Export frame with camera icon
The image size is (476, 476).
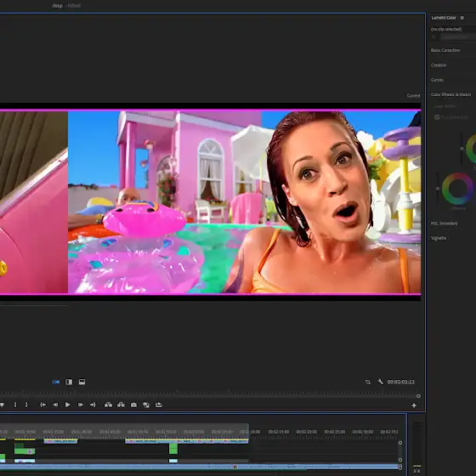pos(133,405)
